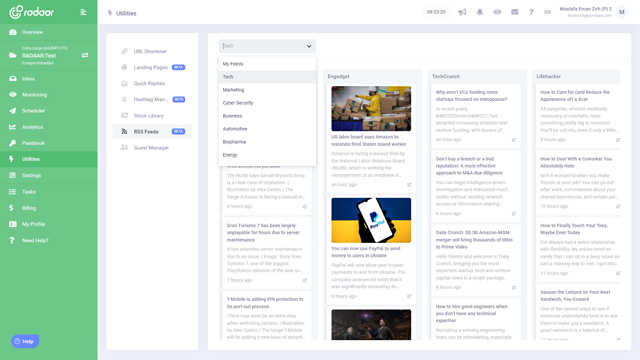The width and height of the screenshot is (640, 360).
Task: Choose Business in the dropdown list
Action: click(267, 116)
